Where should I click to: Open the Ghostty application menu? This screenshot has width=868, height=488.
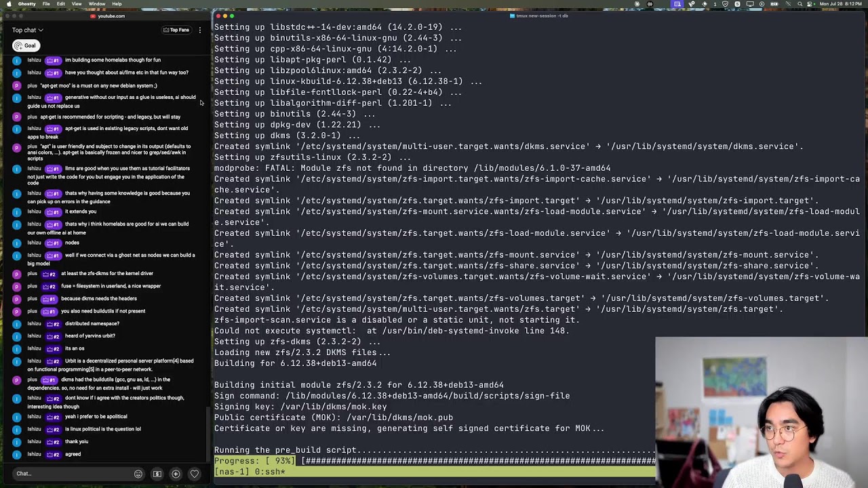pyautogui.click(x=27, y=4)
